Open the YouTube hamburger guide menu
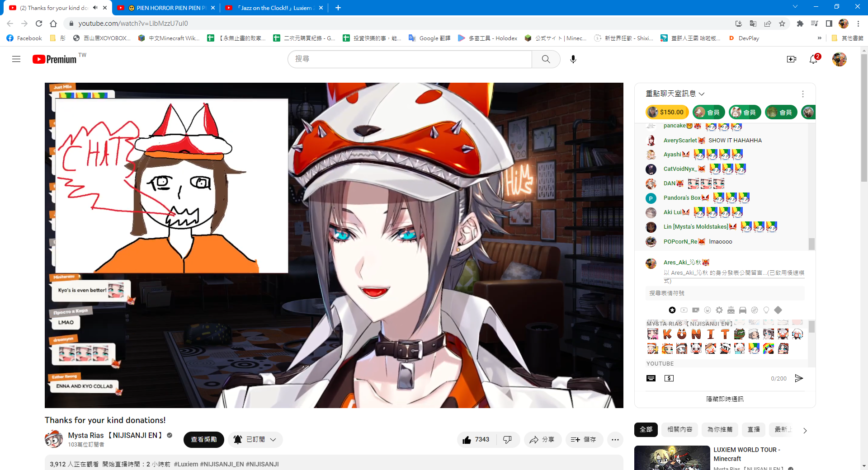 [x=16, y=59]
